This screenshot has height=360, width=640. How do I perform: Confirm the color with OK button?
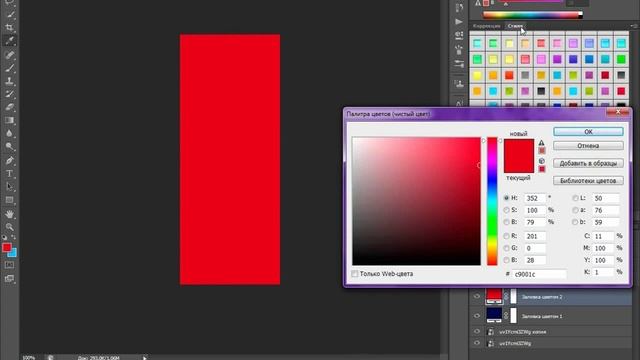tap(588, 132)
